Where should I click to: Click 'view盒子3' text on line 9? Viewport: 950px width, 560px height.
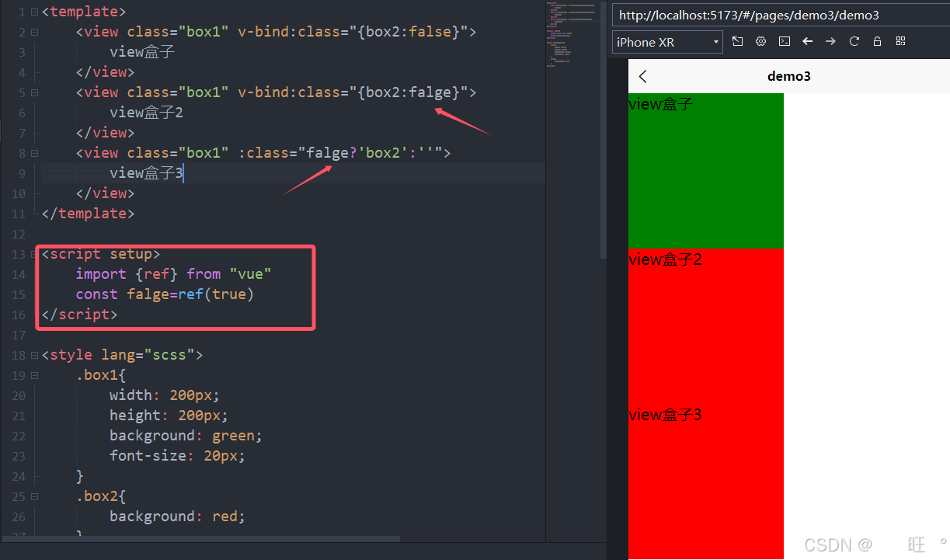click(146, 173)
